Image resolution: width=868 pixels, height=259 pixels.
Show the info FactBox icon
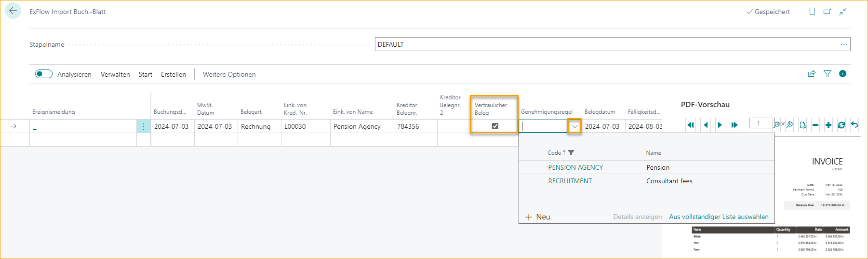(x=842, y=74)
